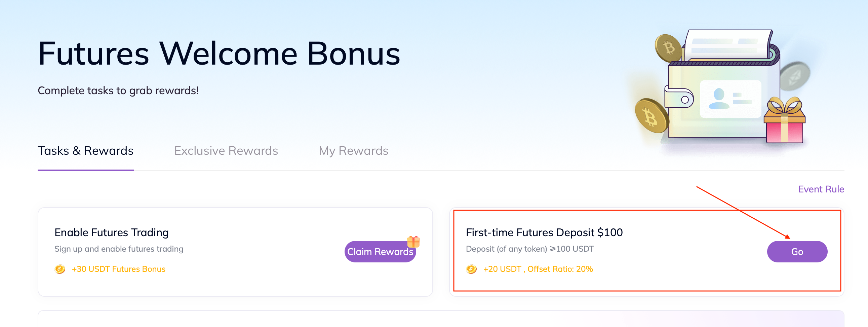The height and width of the screenshot is (327, 868).
Task: Claim rewards for Enable Futures Trading
Action: [380, 252]
